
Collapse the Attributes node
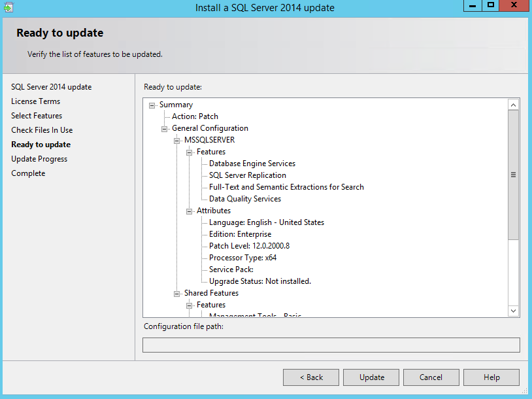pos(190,211)
